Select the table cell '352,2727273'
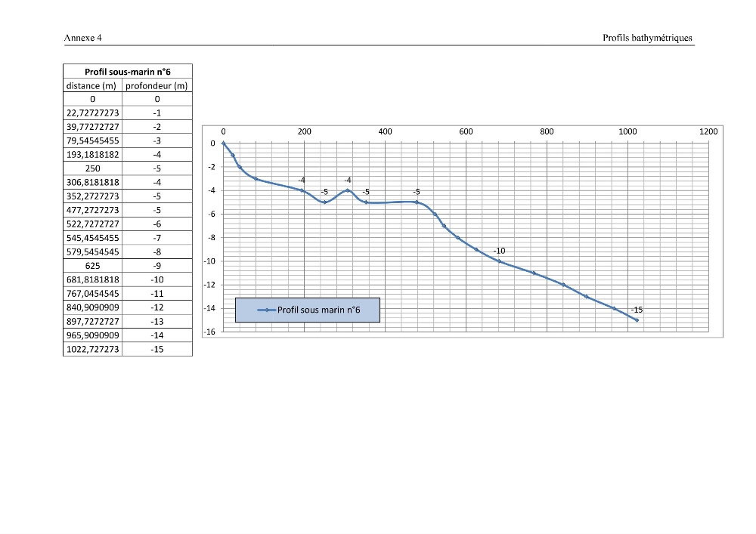Viewport: 756px width, 534px height. point(92,196)
